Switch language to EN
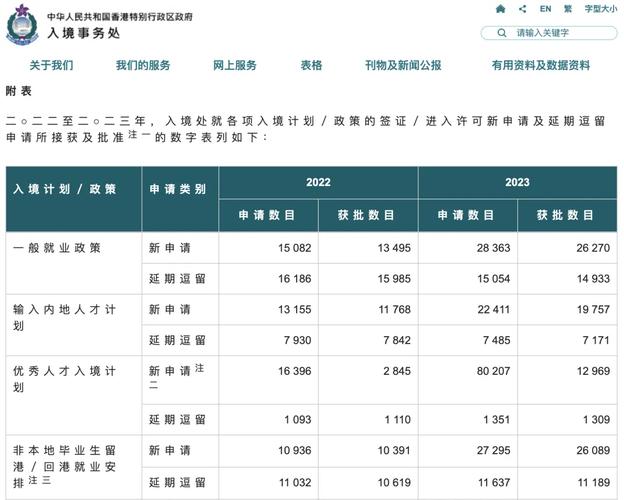 point(545,9)
